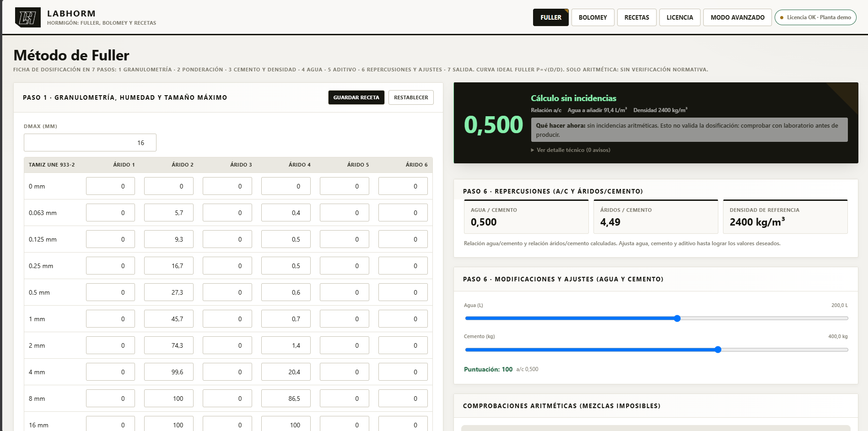Click the ÁRIDO 4 column header
The height and width of the screenshot is (431, 868).
pyautogui.click(x=299, y=165)
